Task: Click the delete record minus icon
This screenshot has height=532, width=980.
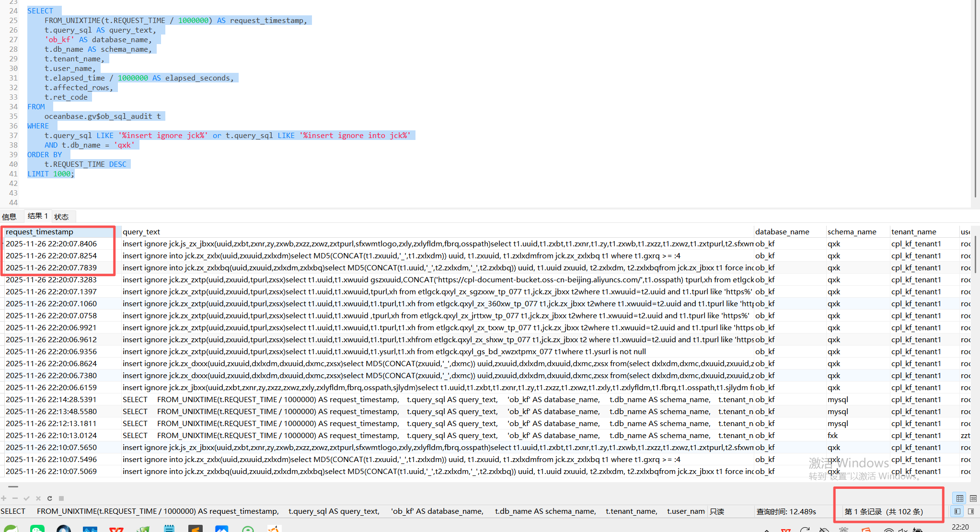Action: tap(15, 498)
